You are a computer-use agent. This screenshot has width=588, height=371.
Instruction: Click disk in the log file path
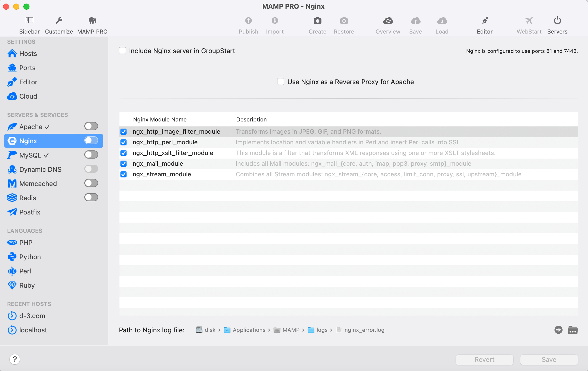click(206, 330)
